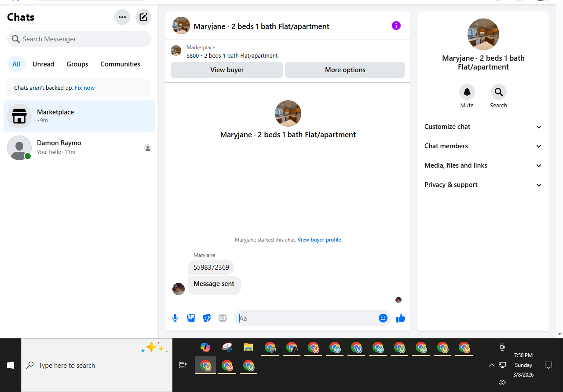
Task: Click the seen indicator beside Damon Raymo chat
Action: 148,148
